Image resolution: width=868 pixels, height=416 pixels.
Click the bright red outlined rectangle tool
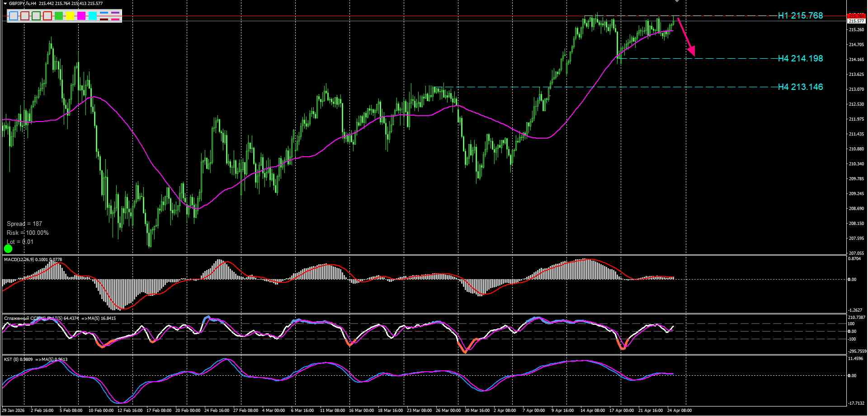coord(47,16)
